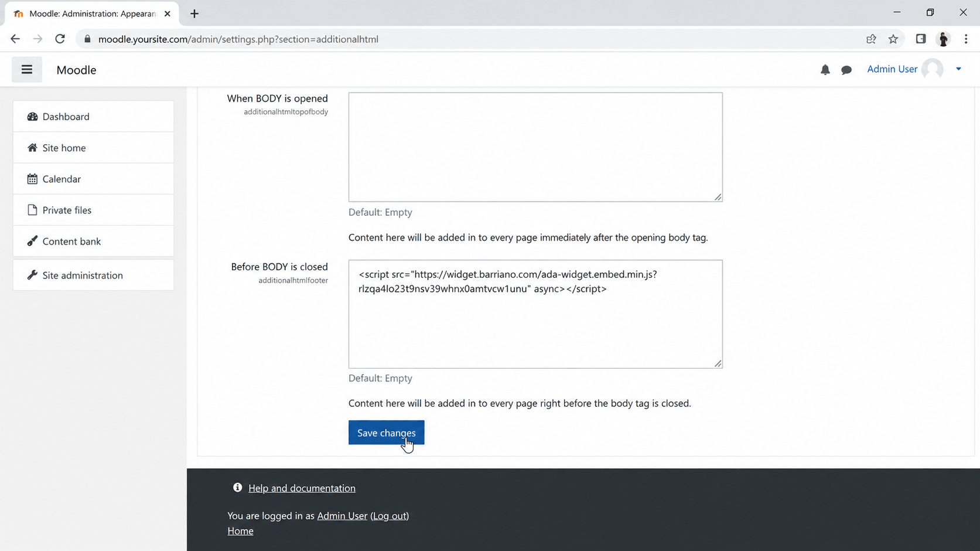Image resolution: width=980 pixels, height=551 pixels.
Task: Click the help info circle icon
Action: coord(237,488)
